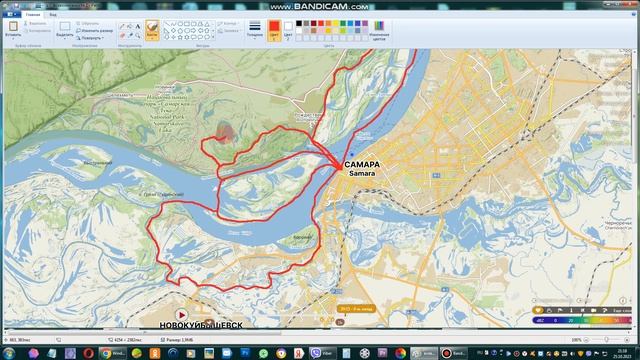Select the Fill with color bucket tool
The height and width of the screenshot is (360, 640).
pos(130,27)
